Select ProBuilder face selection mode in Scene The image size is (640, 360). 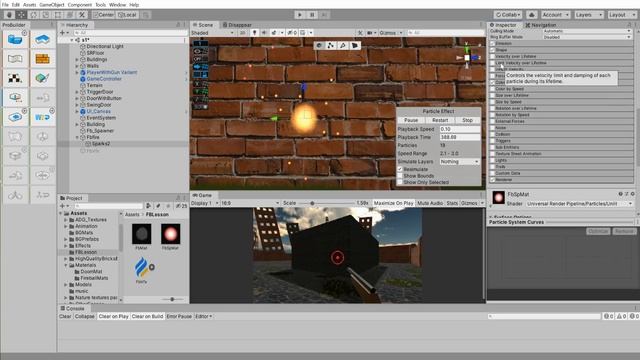pos(355,45)
